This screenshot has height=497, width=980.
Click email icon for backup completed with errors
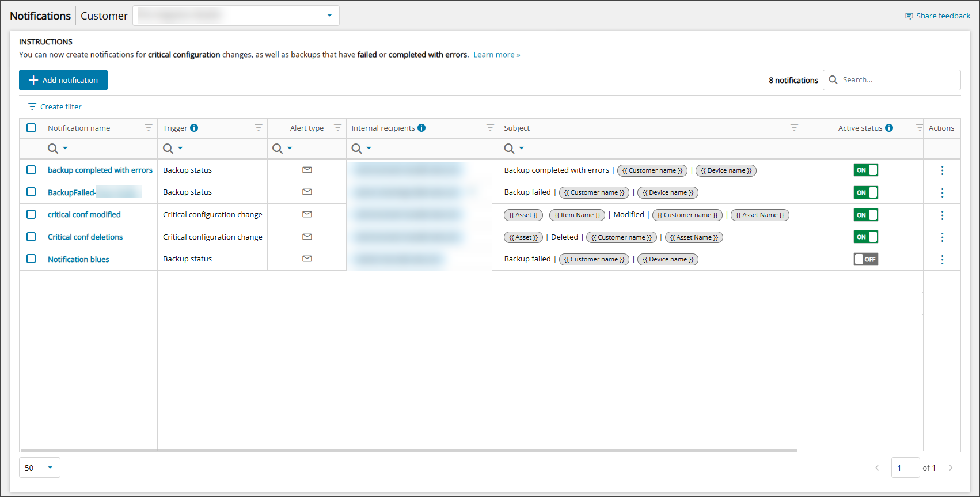click(x=307, y=170)
